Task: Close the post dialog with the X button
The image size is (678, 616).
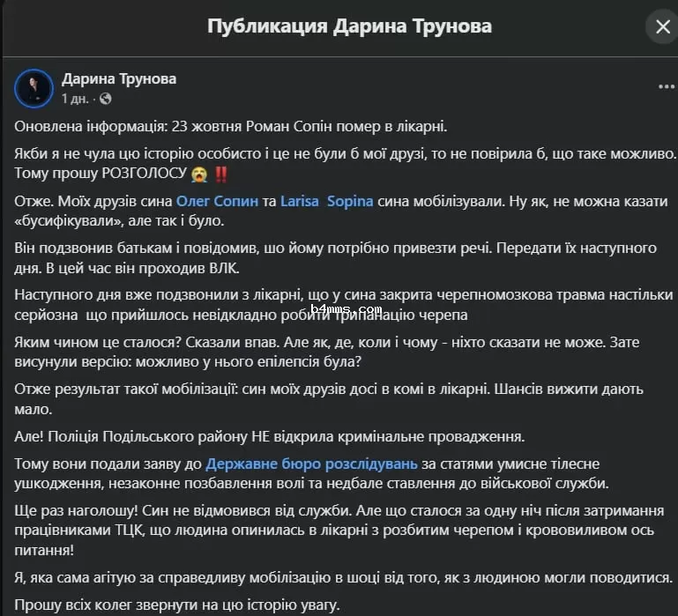Action: pos(662,26)
